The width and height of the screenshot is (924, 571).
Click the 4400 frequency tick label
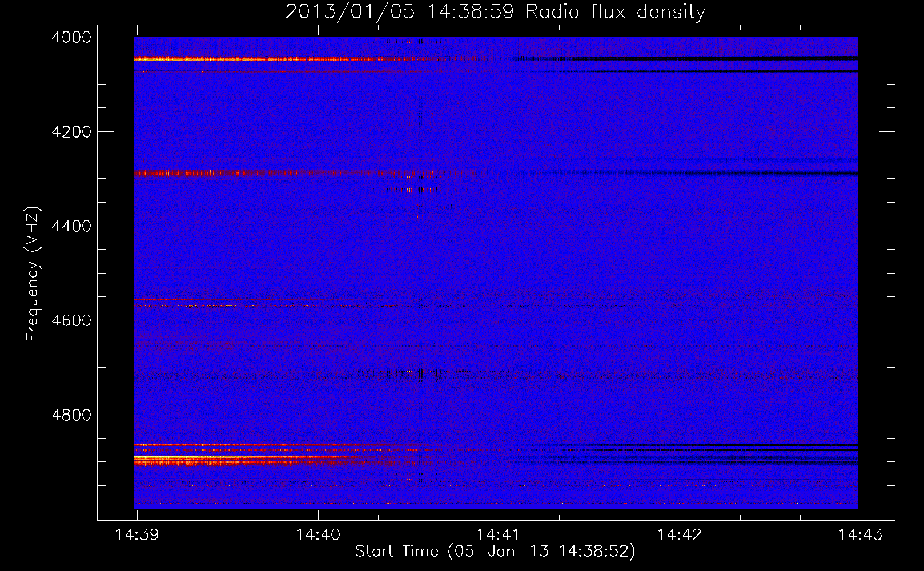[71, 226]
